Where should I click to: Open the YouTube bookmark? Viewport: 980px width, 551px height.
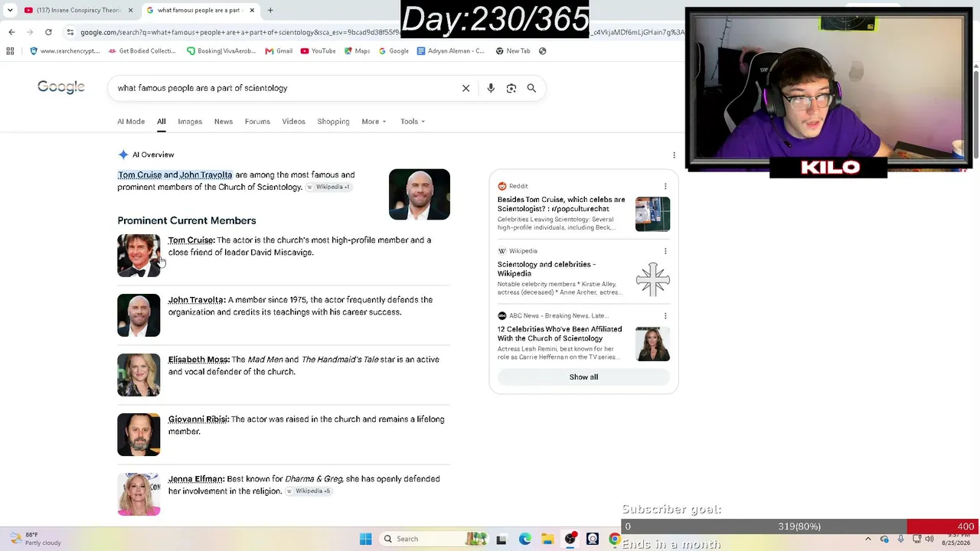coord(318,51)
